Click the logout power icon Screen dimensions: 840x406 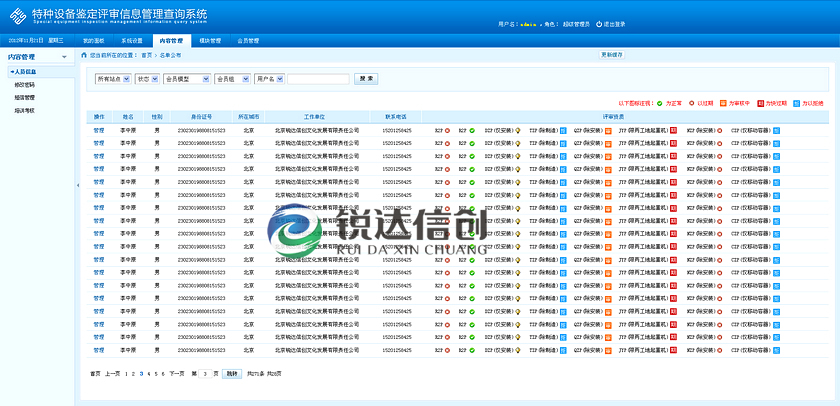click(597, 23)
